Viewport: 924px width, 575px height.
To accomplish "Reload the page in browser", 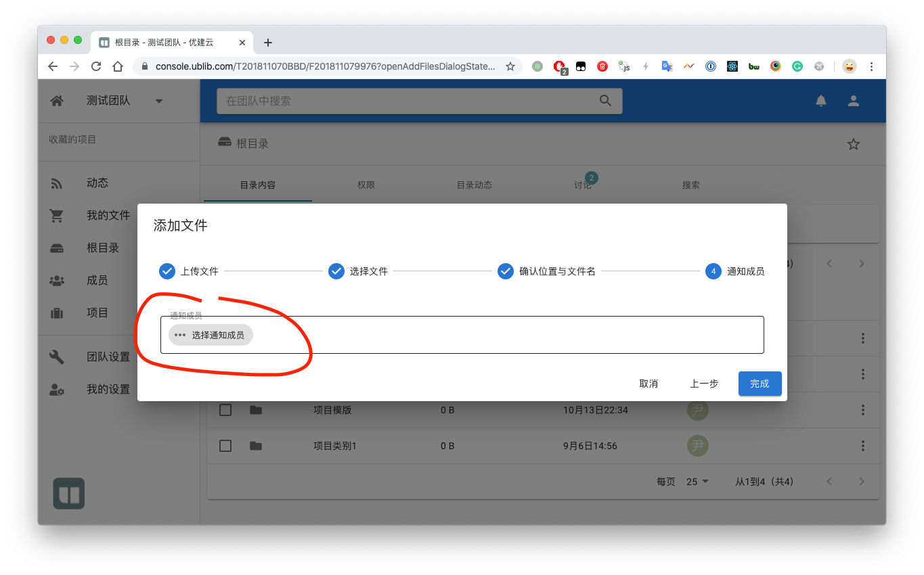I will pyautogui.click(x=96, y=66).
